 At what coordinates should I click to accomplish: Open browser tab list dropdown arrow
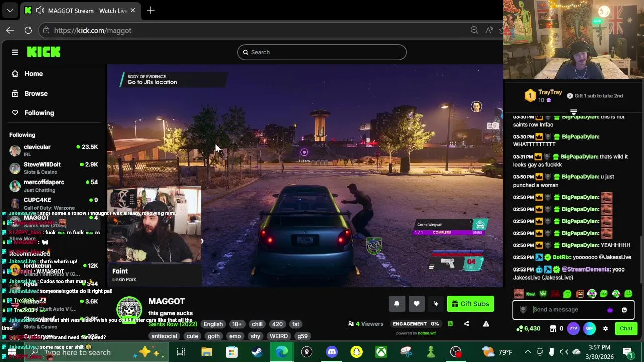point(10,10)
